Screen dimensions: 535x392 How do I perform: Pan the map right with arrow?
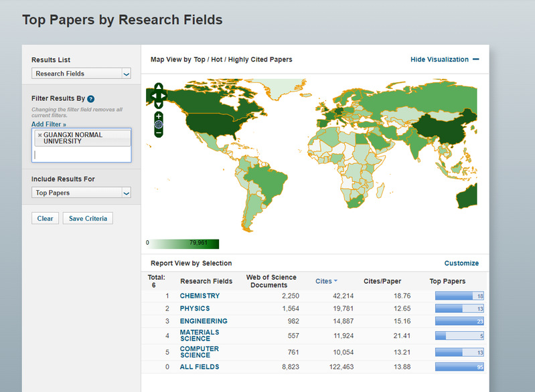click(164, 96)
